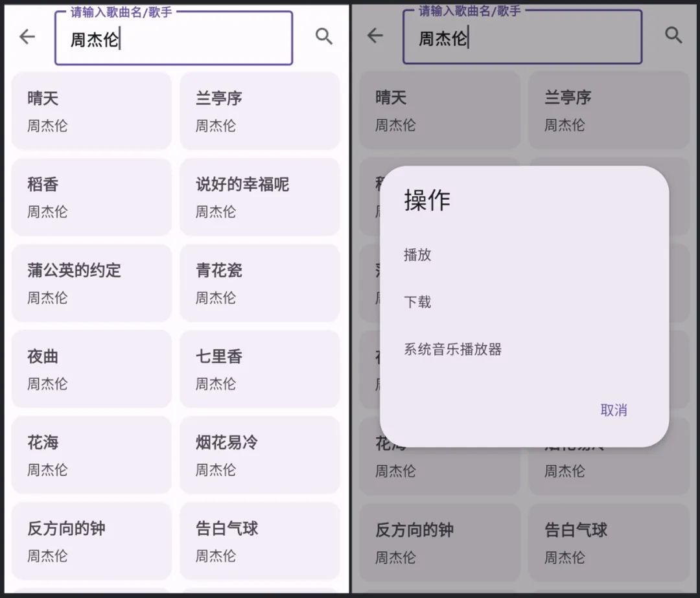Select 青花瓷 song card
The height and width of the screenshot is (598, 700).
260,283
